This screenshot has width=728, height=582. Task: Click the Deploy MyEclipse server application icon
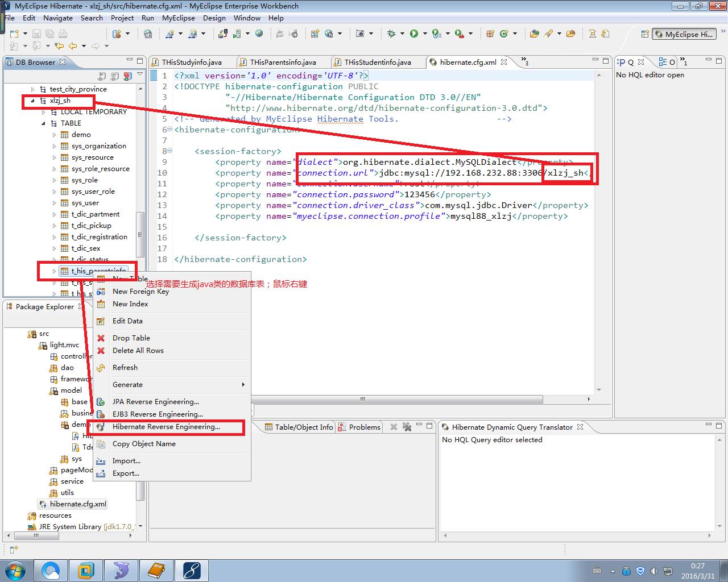coord(223,34)
